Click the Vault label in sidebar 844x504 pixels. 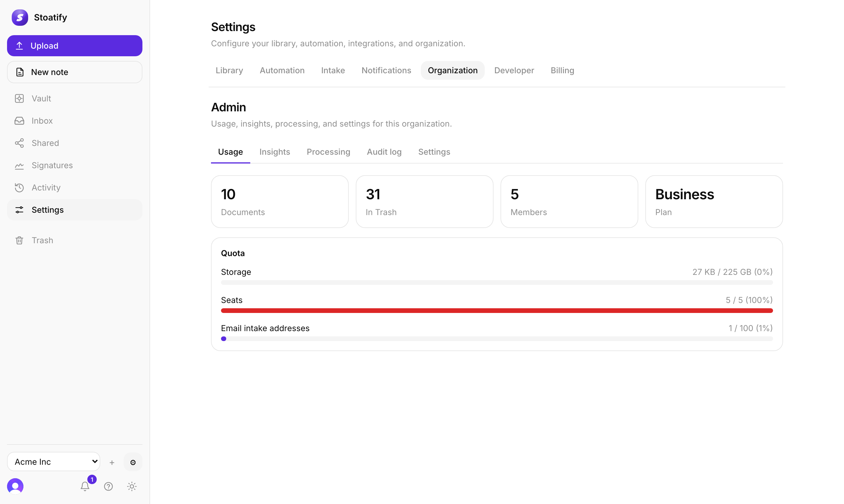tap(41, 98)
